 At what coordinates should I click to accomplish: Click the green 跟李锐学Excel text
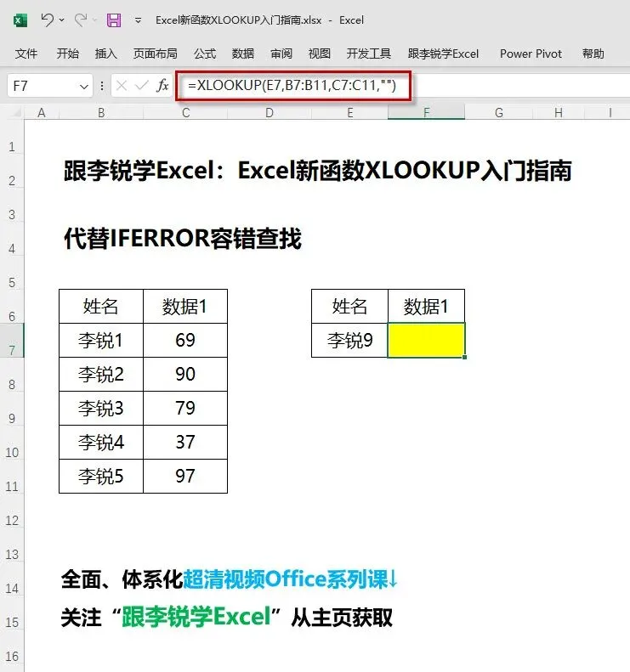(x=196, y=617)
